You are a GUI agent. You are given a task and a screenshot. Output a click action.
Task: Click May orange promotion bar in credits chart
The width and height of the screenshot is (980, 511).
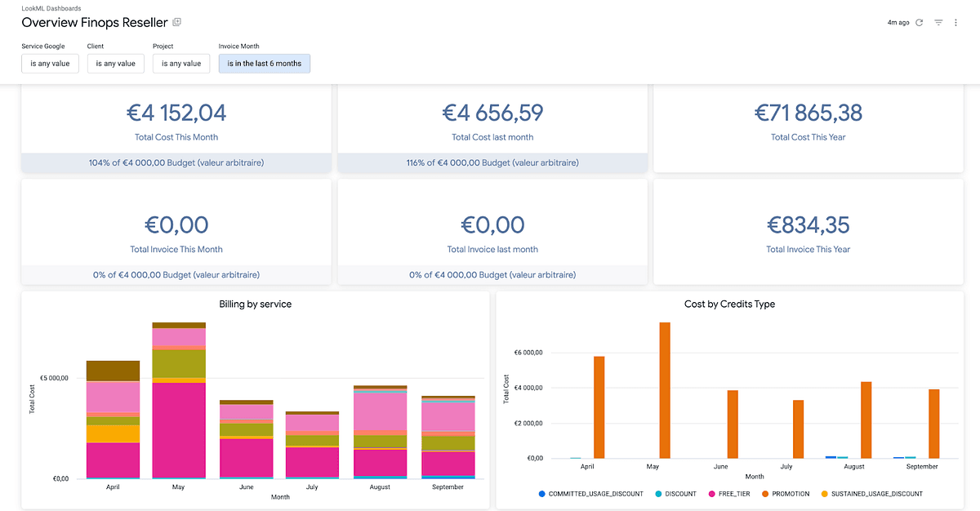(665, 390)
